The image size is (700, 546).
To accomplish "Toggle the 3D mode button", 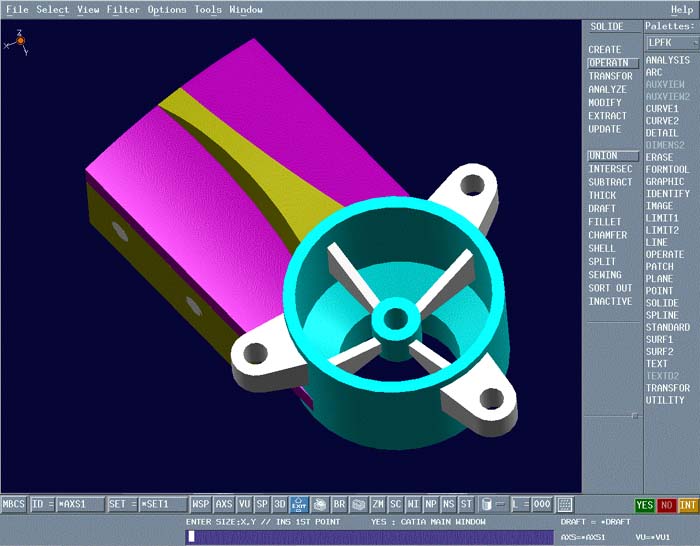I will (x=280, y=505).
